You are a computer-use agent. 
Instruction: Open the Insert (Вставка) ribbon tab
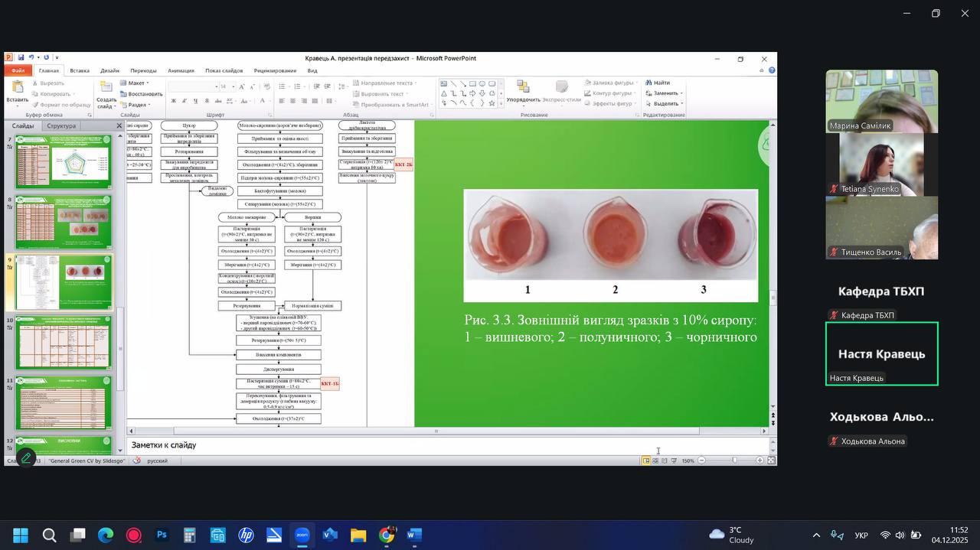[80, 70]
